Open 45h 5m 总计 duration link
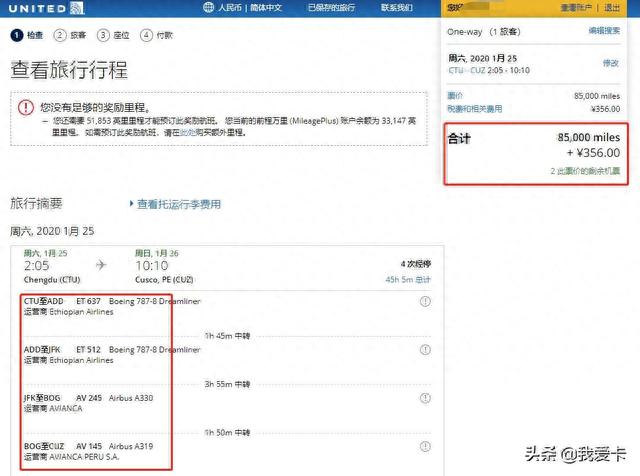The width and height of the screenshot is (640, 476). (408, 280)
